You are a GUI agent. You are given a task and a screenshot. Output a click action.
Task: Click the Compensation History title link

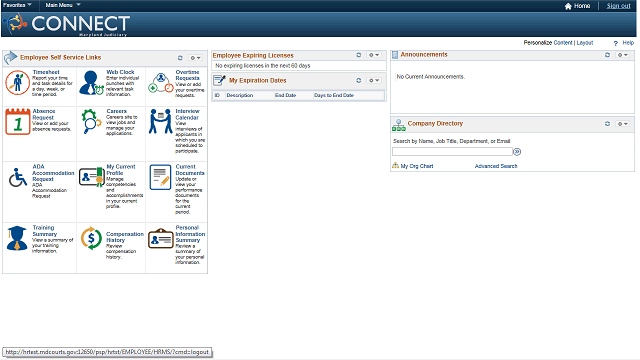tap(125, 237)
